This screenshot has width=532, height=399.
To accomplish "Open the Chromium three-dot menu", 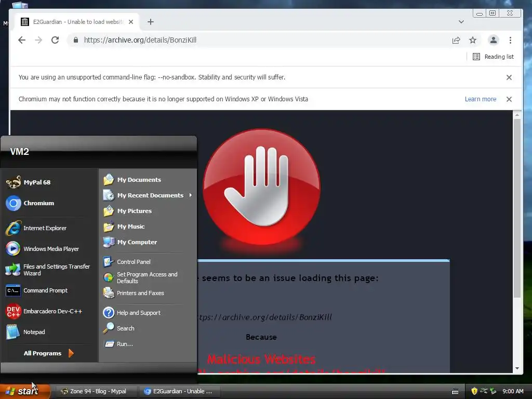I will pyautogui.click(x=510, y=40).
